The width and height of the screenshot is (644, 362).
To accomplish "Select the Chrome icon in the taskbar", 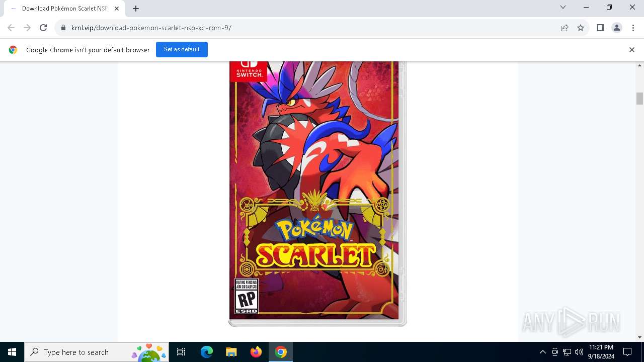I will [x=281, y=352].
